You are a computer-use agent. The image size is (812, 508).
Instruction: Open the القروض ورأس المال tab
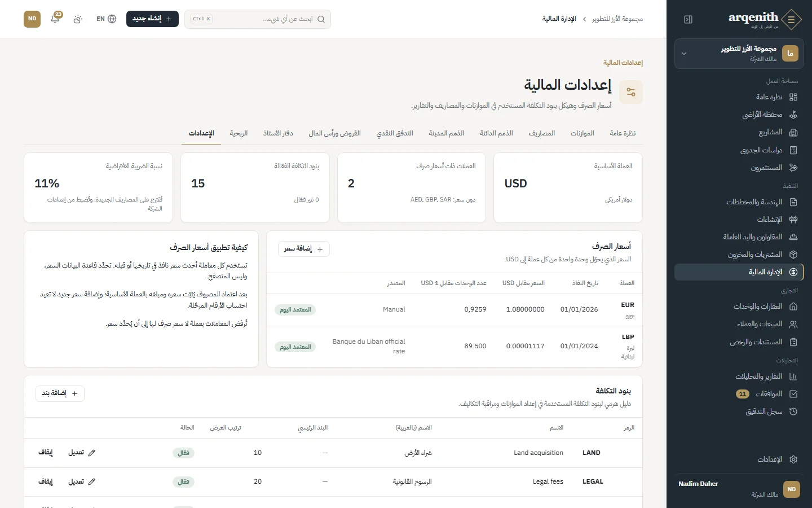(334, 133)
